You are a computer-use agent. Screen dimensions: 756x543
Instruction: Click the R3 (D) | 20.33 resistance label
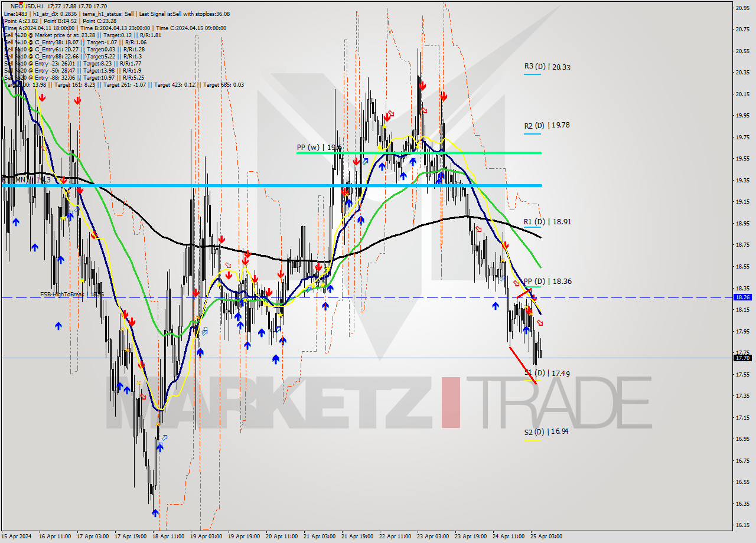click(547, 67)
